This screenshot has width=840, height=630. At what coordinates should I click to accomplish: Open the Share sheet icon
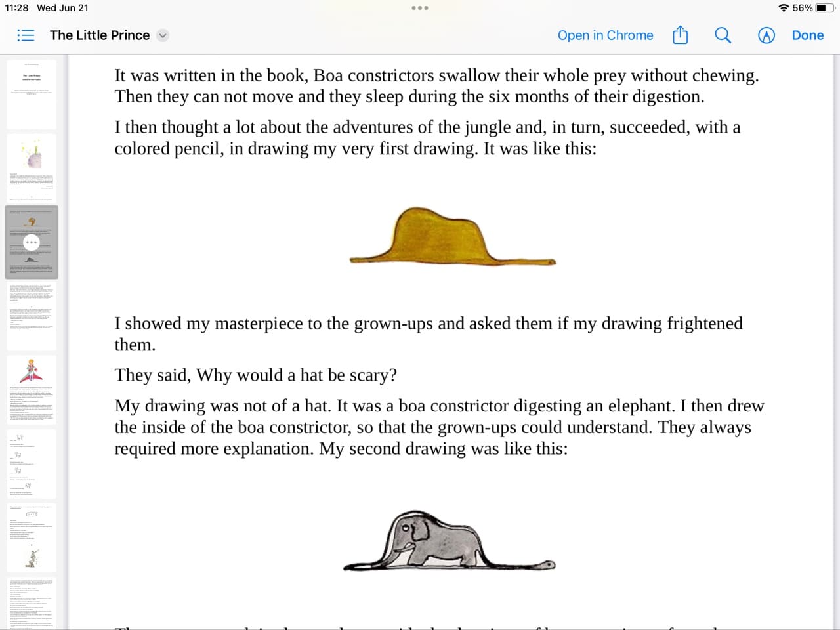point(680,35)
